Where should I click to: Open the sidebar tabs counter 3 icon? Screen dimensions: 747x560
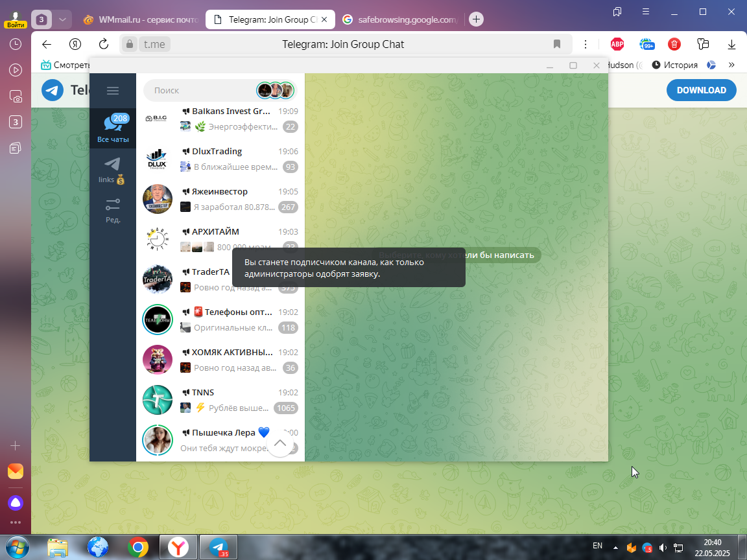coord(16,122)
